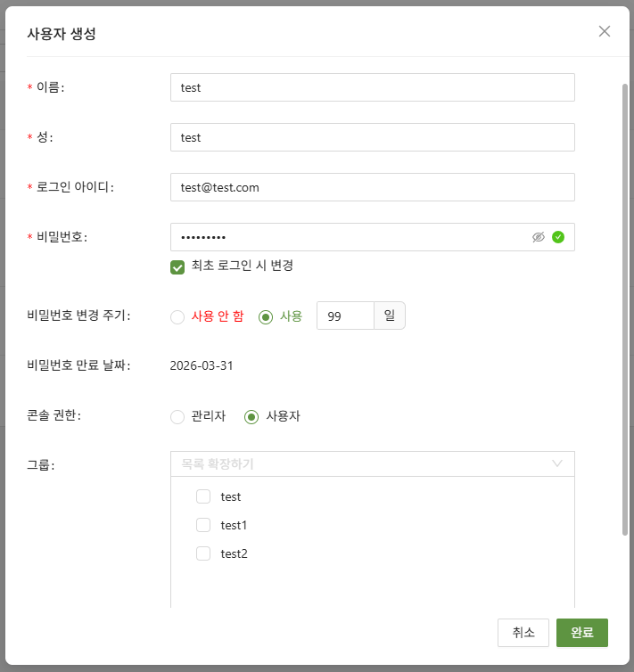Expand the group list chevron

point(557,463)
